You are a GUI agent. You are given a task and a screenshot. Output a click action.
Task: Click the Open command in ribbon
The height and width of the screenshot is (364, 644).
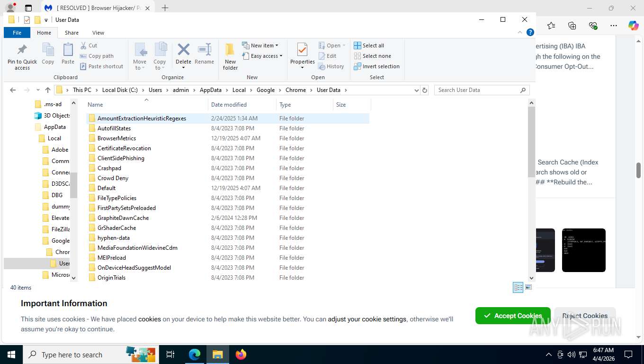pos(332,45)
